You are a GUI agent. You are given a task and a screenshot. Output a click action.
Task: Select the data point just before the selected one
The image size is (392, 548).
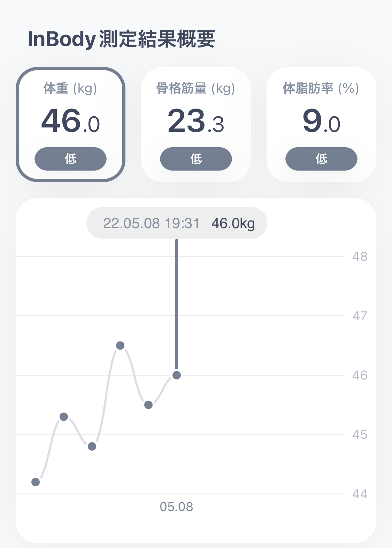(148, 405)
